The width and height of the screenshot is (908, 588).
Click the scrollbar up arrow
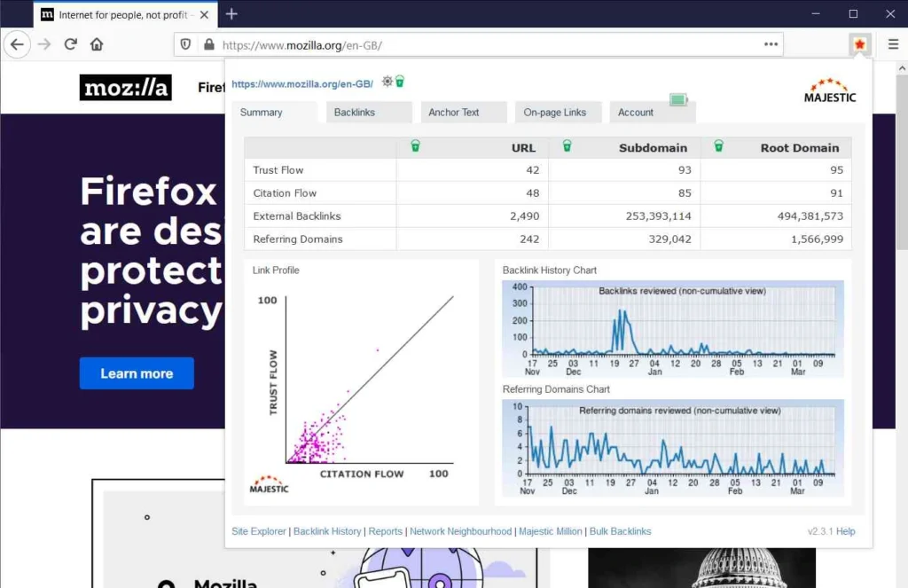coord(902,68)
